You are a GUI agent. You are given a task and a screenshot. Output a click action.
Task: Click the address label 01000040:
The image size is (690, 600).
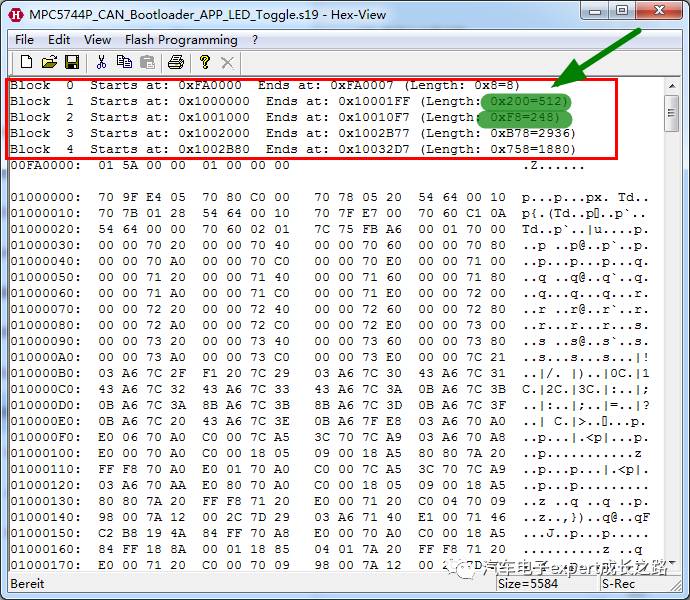click(46, 261)
